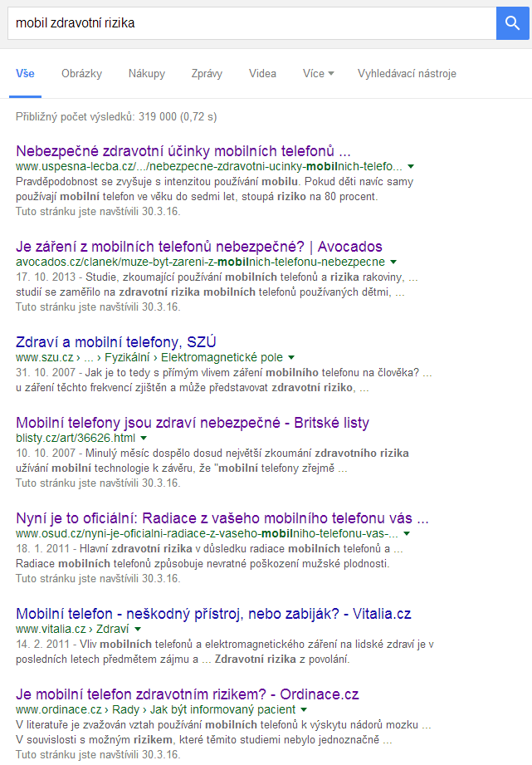Click URL text 'avocados.cz/clanek/muze-byt-zareni-z-mobilnich-telefonu-nebezpecne'

tap(200, 262)
